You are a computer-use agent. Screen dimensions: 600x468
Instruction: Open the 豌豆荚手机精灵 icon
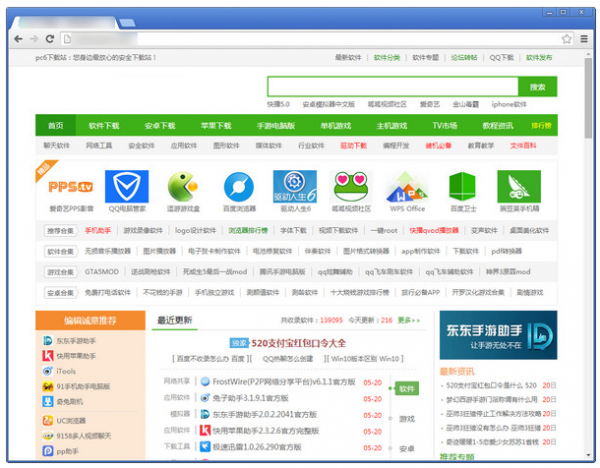(519, 186)
